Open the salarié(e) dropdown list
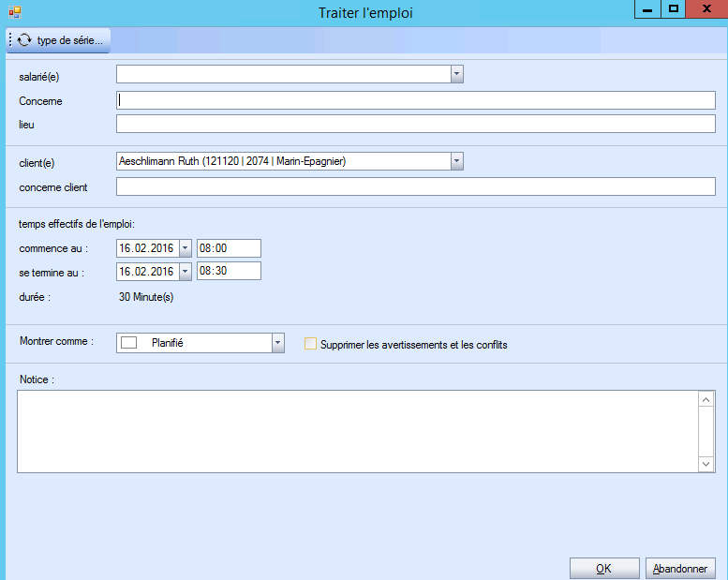 coord(456,75)
